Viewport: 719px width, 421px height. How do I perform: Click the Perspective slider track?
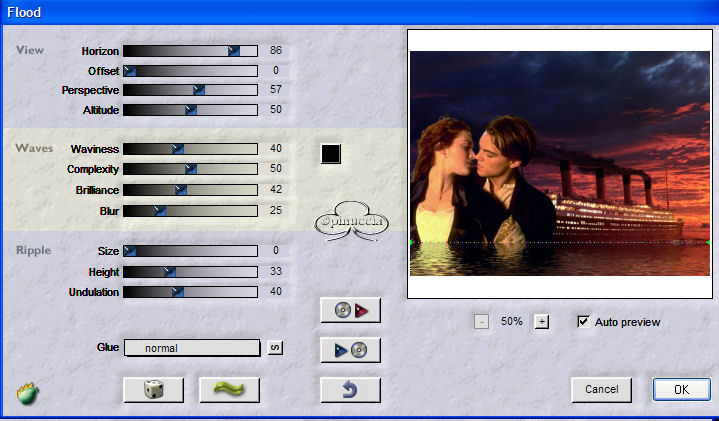pos(190,90)
